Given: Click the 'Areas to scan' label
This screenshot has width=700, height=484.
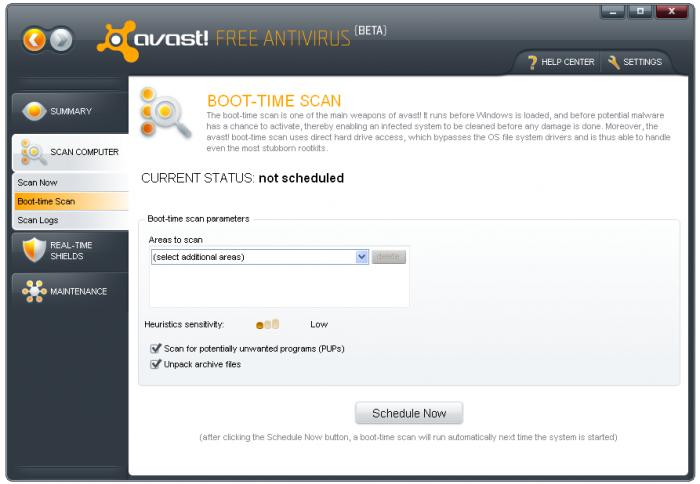Looking at the screenshot, I should pyautogui.click(x=175, y=240).
